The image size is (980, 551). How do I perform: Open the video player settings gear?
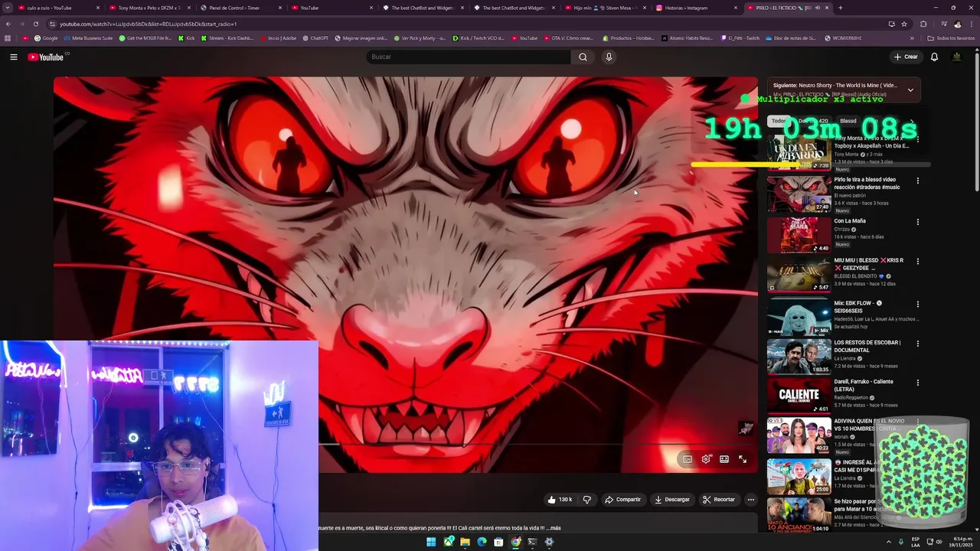point(706,459)
